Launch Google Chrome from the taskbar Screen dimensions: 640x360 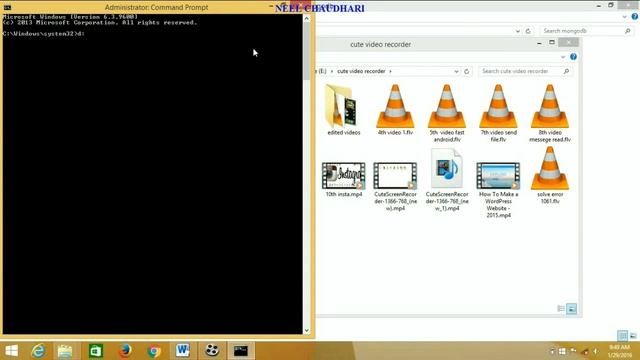(x=154, y=351)
